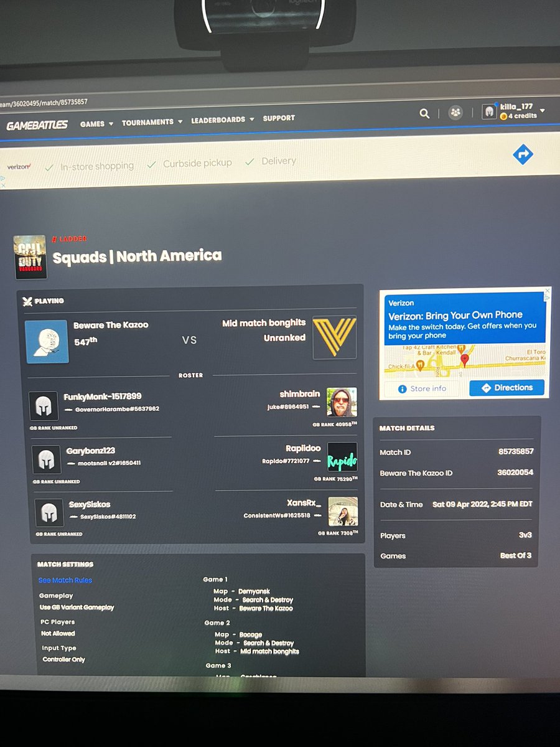The height and width of the screenshot is (747, 560).
Task: Open SexySiskos player profile
Action: click(x=90, y=505)
